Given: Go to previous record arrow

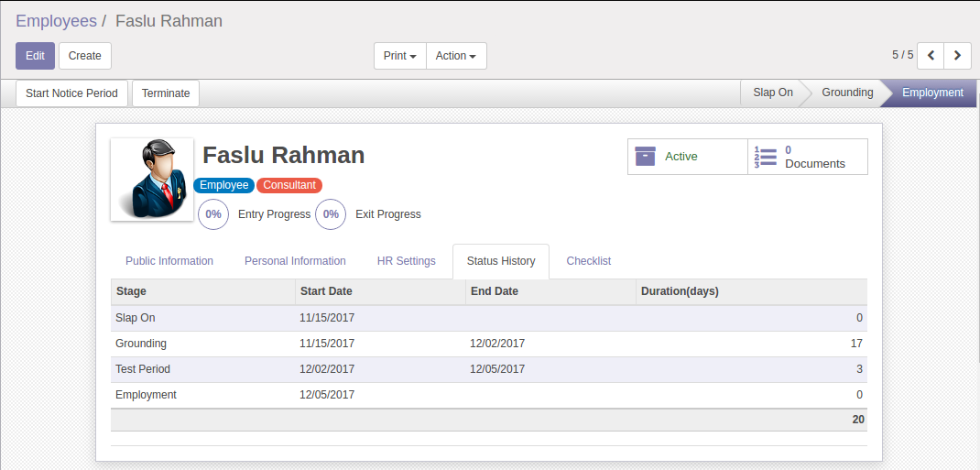Looking at the screenshot, I should 931,56.
